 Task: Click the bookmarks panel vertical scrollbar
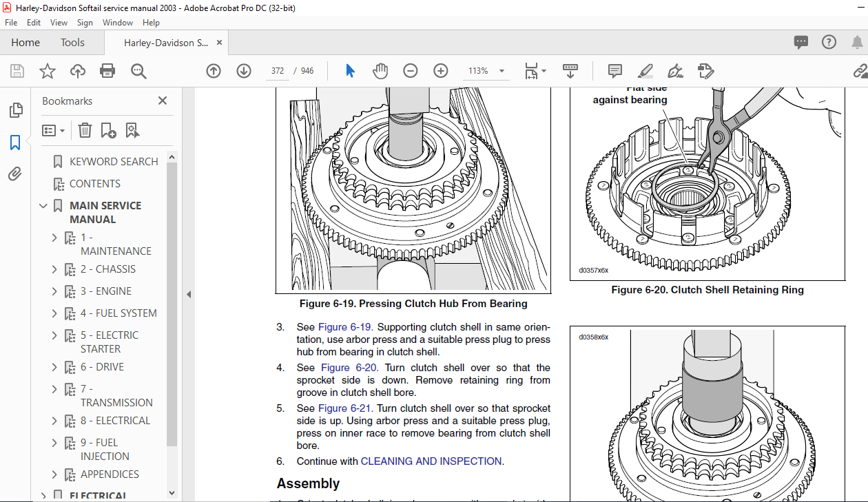172,303
